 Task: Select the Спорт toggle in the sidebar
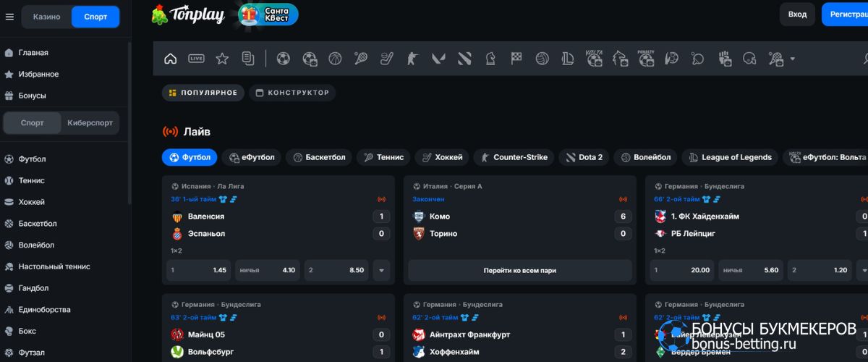[33, 123]
